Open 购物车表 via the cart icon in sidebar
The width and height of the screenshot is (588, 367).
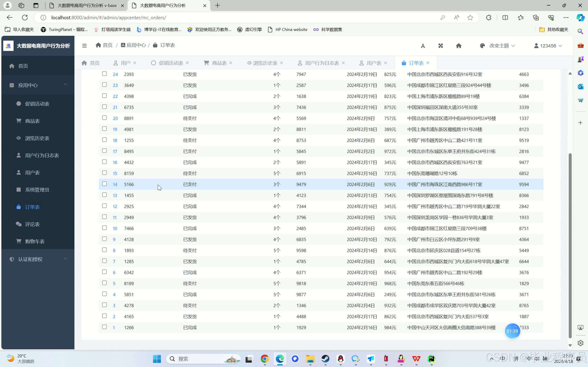(34, 241)
